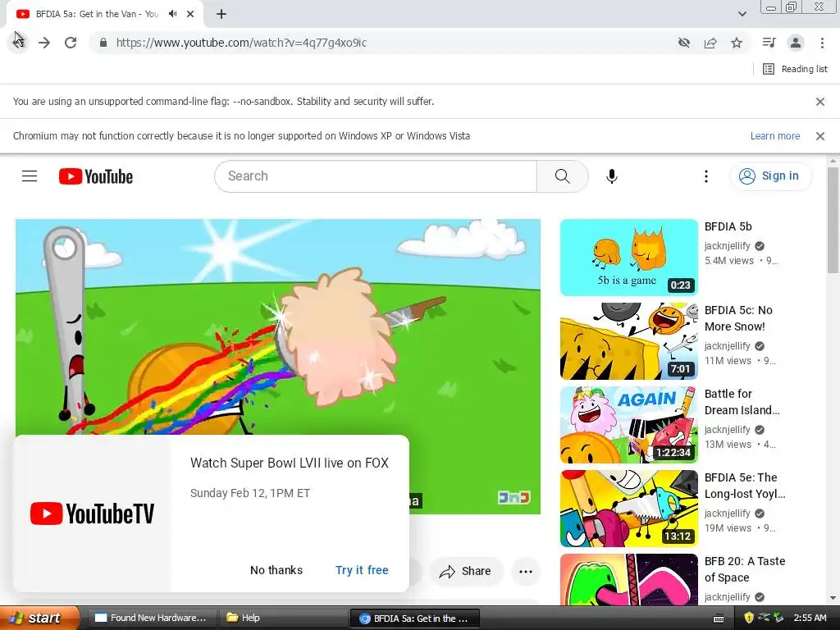Open Chromium three-dot menu
Image resolution: width=840 pixels, height=630 pixels.
[x=822, y=43]
